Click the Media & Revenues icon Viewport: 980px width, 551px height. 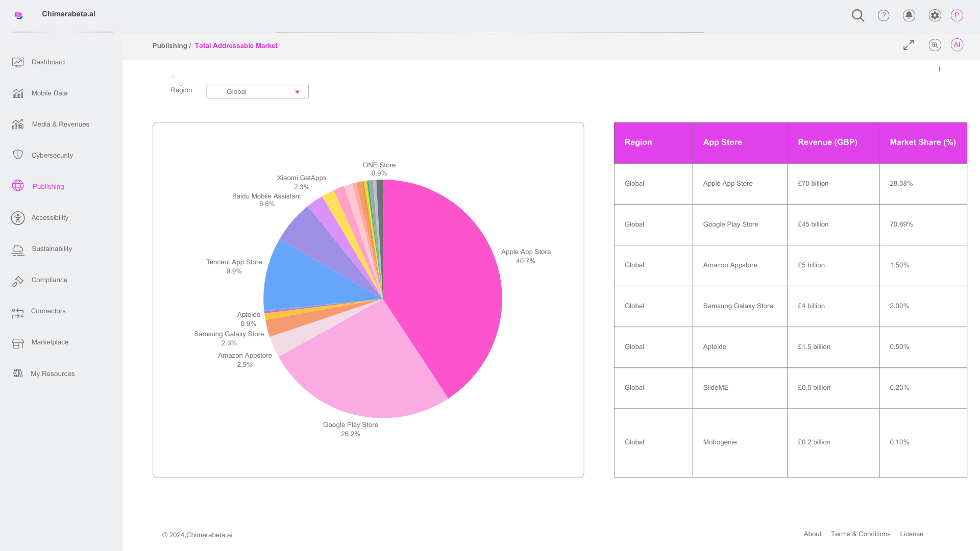[18, 124]
